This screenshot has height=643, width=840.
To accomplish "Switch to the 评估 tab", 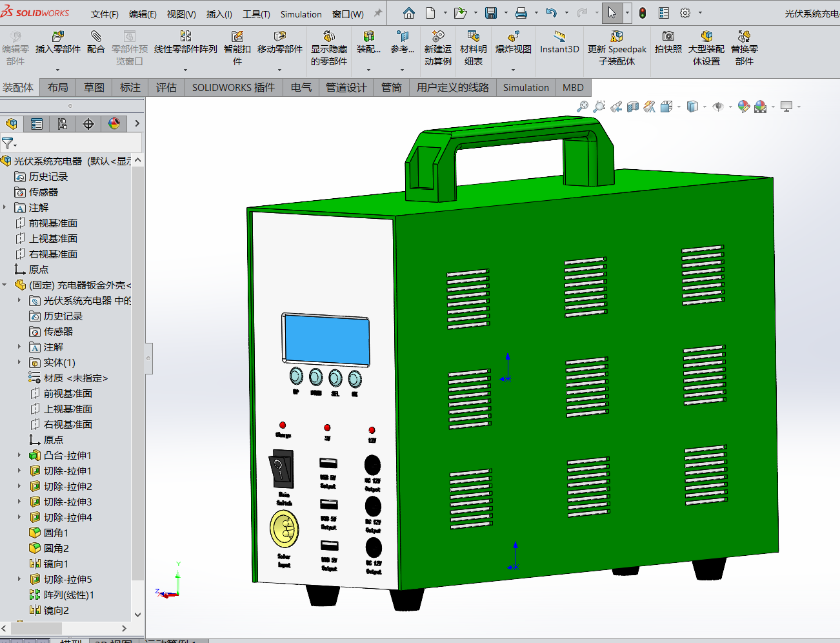I will coord(166,88).
